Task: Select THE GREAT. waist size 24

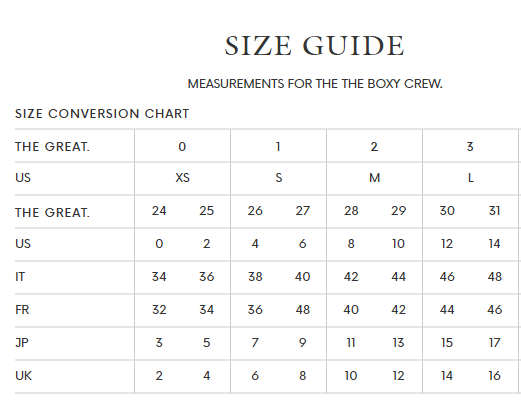Action: point(159,211)
